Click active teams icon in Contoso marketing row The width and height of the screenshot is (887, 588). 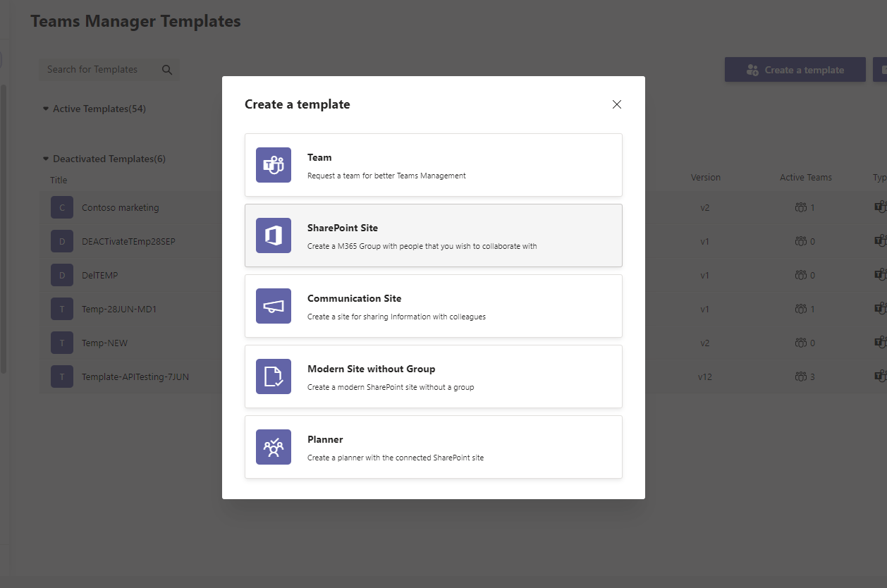[x=800, y=207]
